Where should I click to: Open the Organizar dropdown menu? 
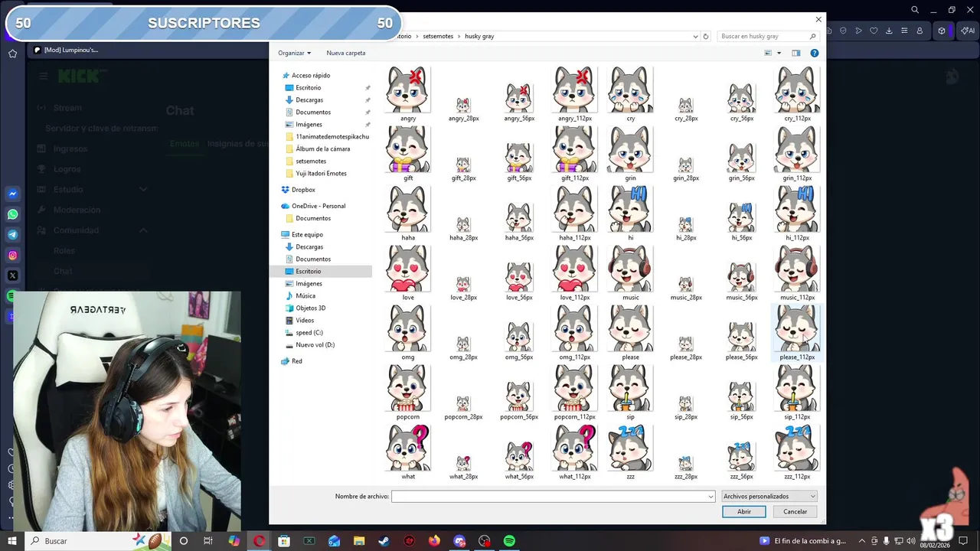point(295,53)
